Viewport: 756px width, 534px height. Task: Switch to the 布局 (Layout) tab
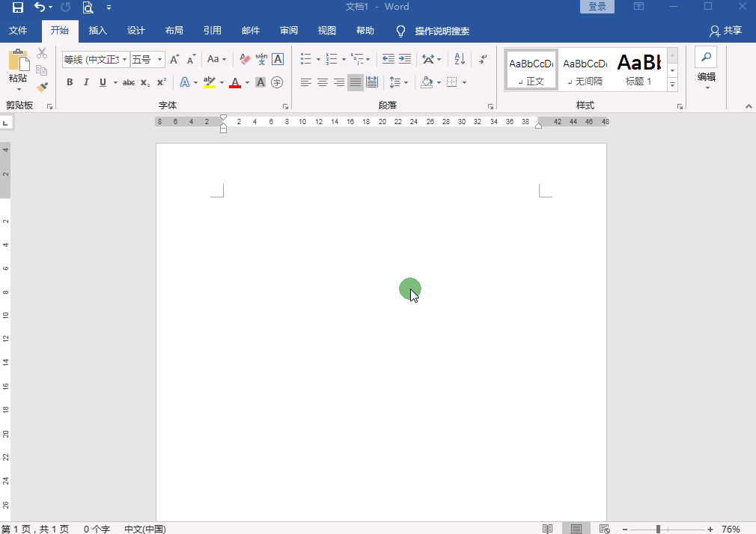click(x=174, y=31)
